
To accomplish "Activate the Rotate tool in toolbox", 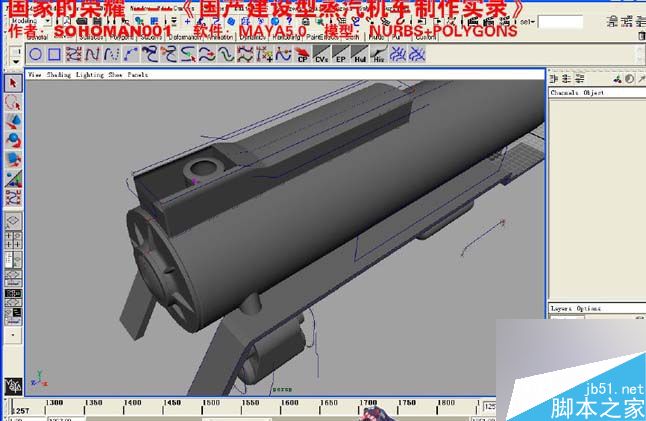I will 13,140.
